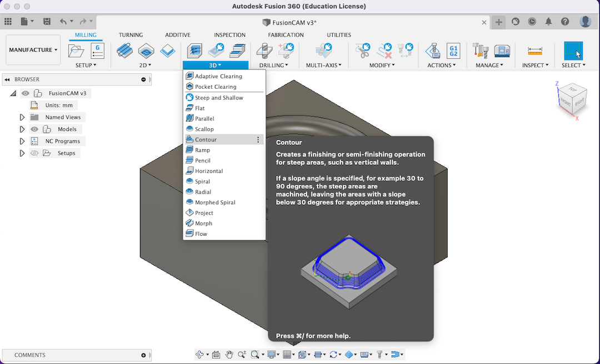The image size is (600, 364).
Task: Click the 3D Parallel ribbon icon
Action: [238, 51]
